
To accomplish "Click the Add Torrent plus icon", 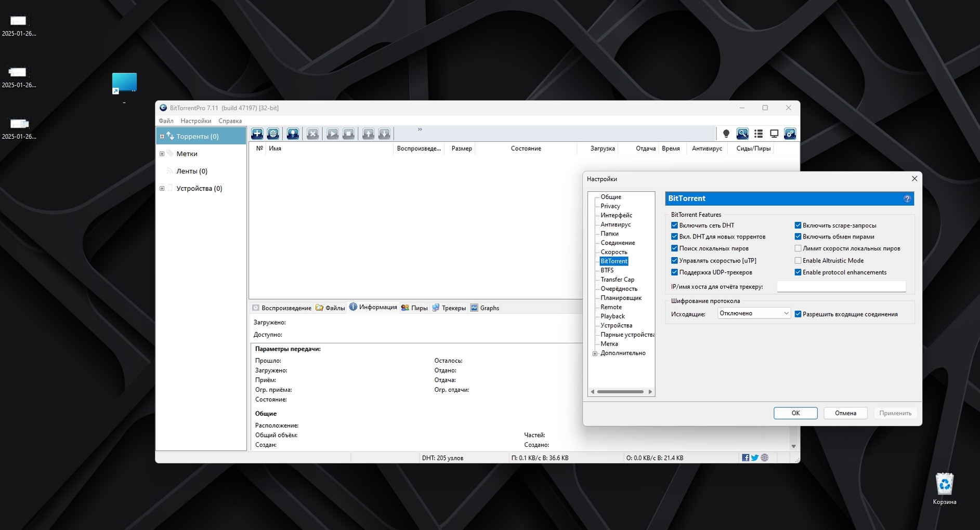I will [x=257, y=134].
